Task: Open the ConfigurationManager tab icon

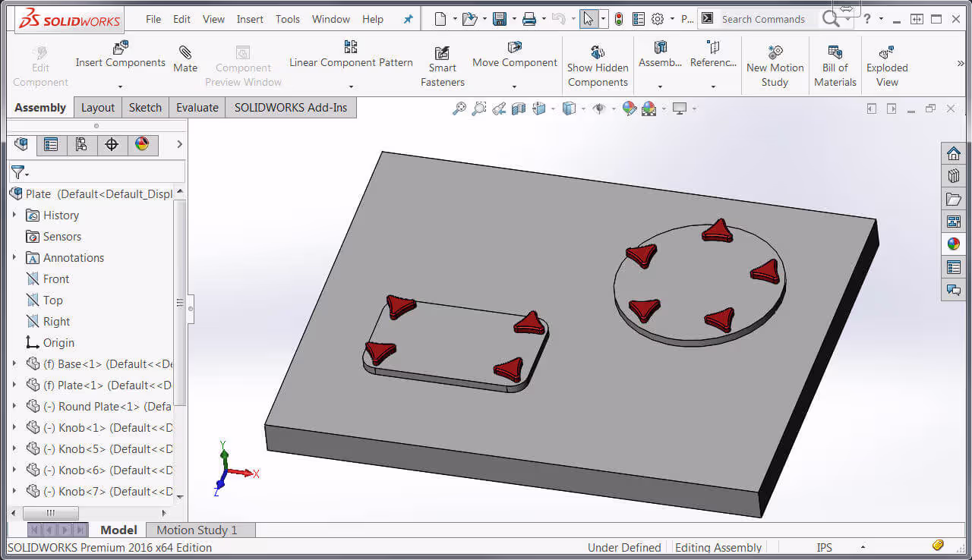Action: (81, 144)
